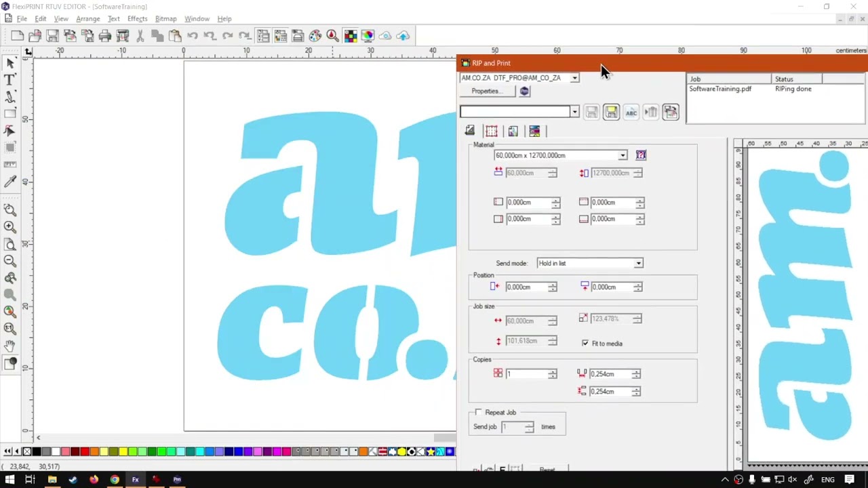Click the New document toolbar icon
This screenshot has height=488, width=868.
(x=18, y=35)
